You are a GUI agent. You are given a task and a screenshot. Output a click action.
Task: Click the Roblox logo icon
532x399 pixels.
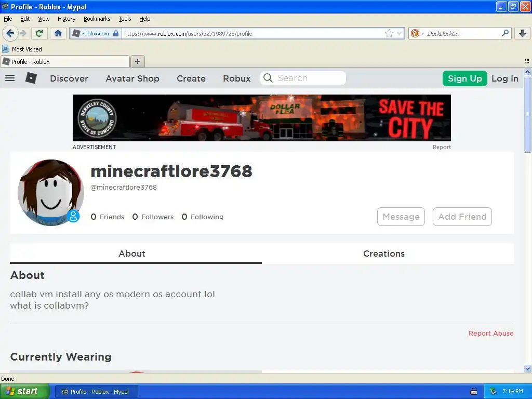[31, 78]
